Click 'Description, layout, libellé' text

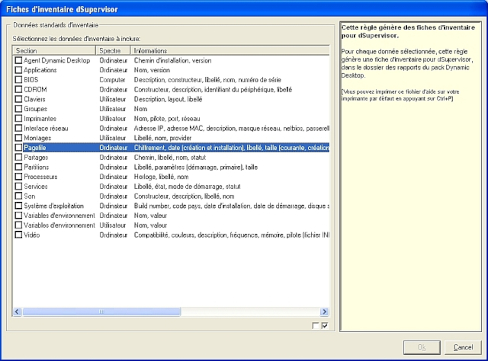168,99
